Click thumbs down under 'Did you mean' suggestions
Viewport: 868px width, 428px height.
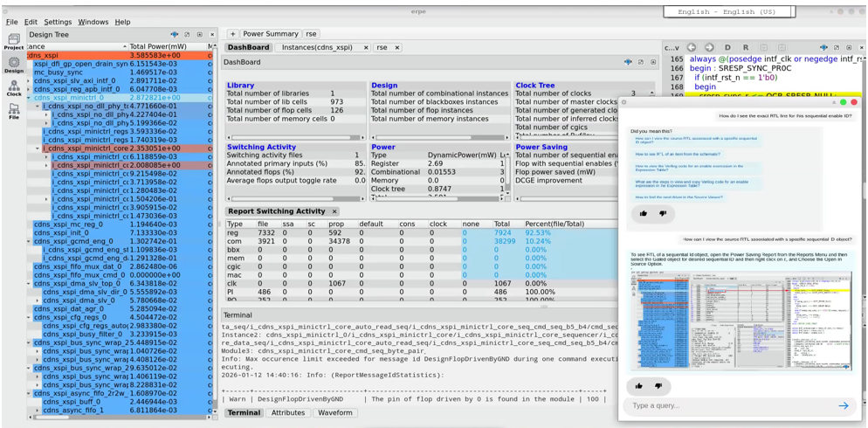tap(663, 213)
